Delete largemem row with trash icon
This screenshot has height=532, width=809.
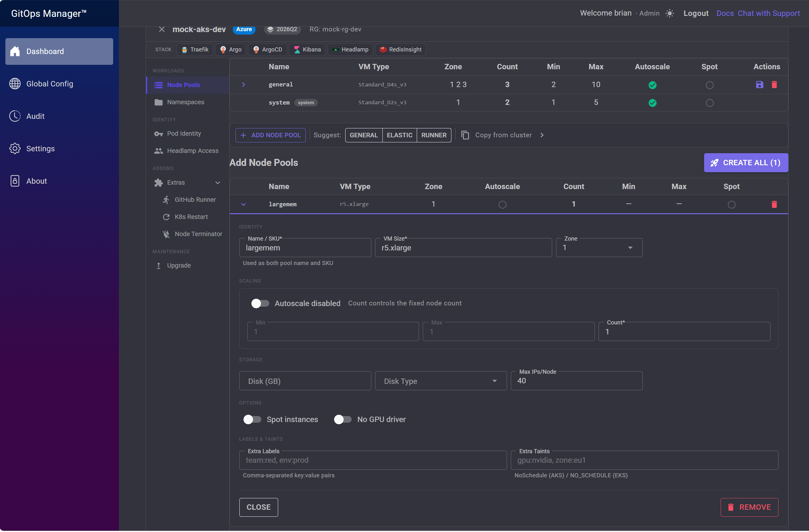click(774, 204)
